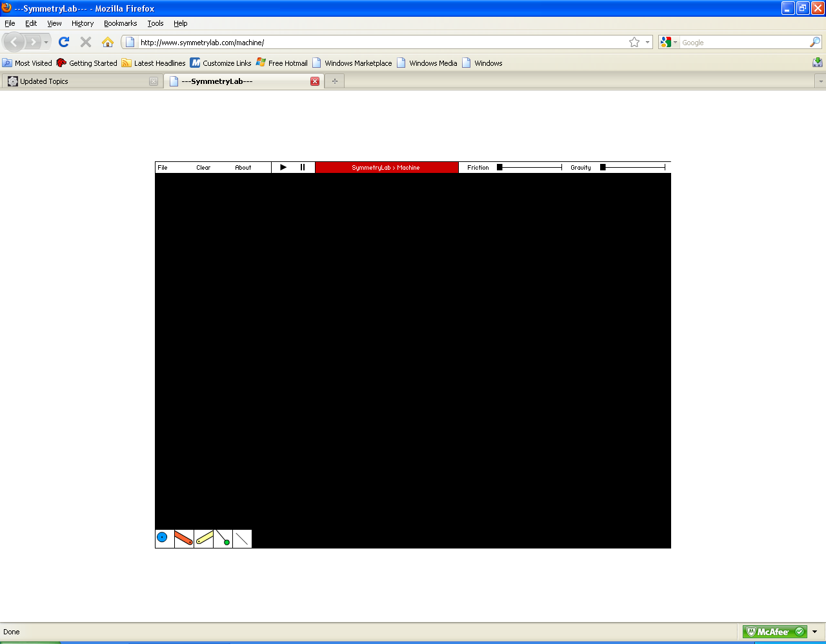Viewport: 826px width, 644px height.
Task: Bookmark this page with star icon
Action: pyautogui.click(x=634, y=42)
